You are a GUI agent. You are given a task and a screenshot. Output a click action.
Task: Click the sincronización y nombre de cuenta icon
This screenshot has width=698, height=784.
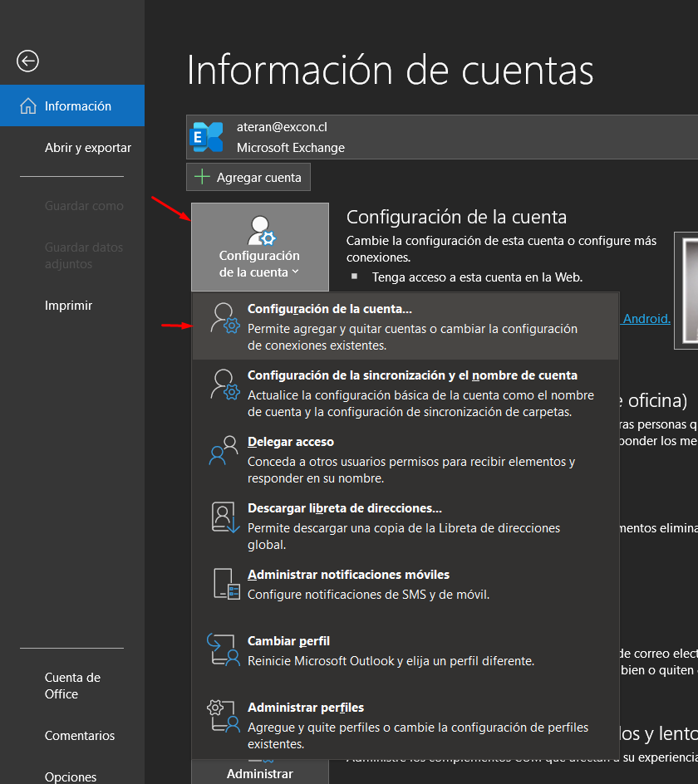pos(225,385)
